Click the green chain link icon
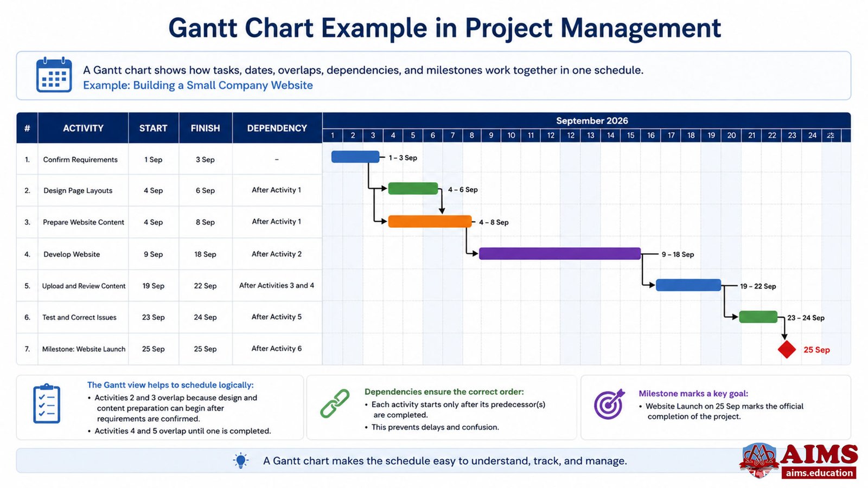The image size is (868, 488). 335,403
